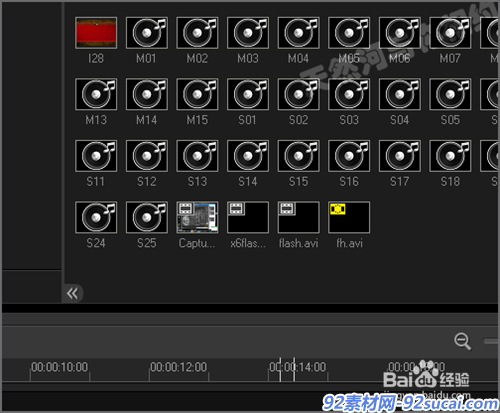The width and height of the screenshot is (500, 413).
Task: Pick the S14 sound clip
Action: [248, 156]
